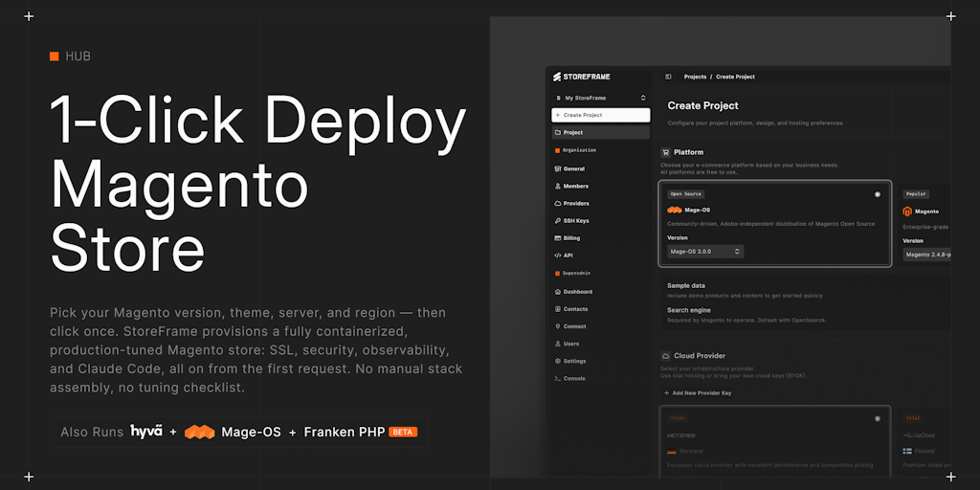Open the Magento 2.4.8 version dropdown
980x490 pixels.
(x=927, y=255)
